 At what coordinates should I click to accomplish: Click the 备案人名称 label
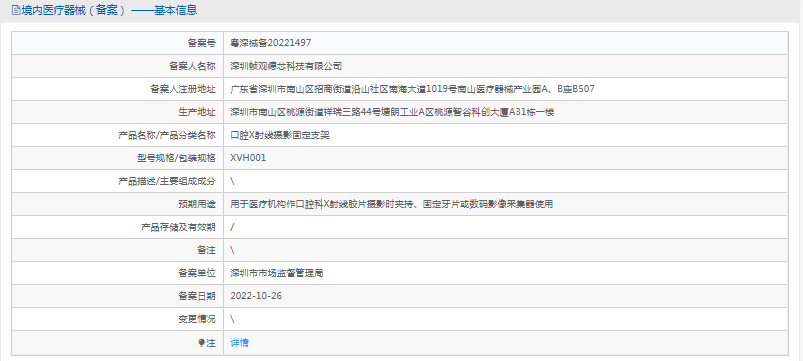192,66
